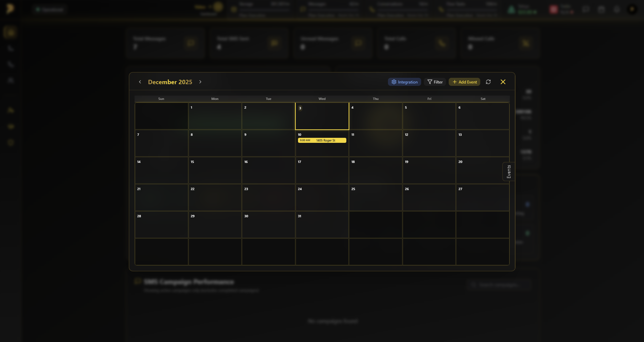Open calendar Integration settings
Screen dimensions: 644x342
click(x=404, y=82)
